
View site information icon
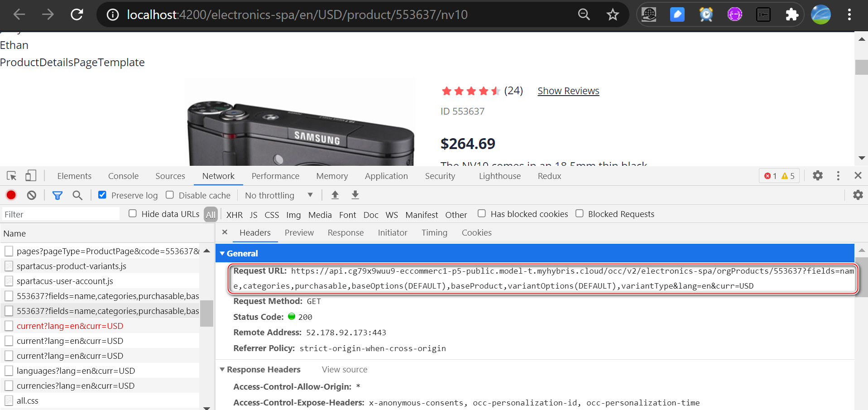(113, 15)
